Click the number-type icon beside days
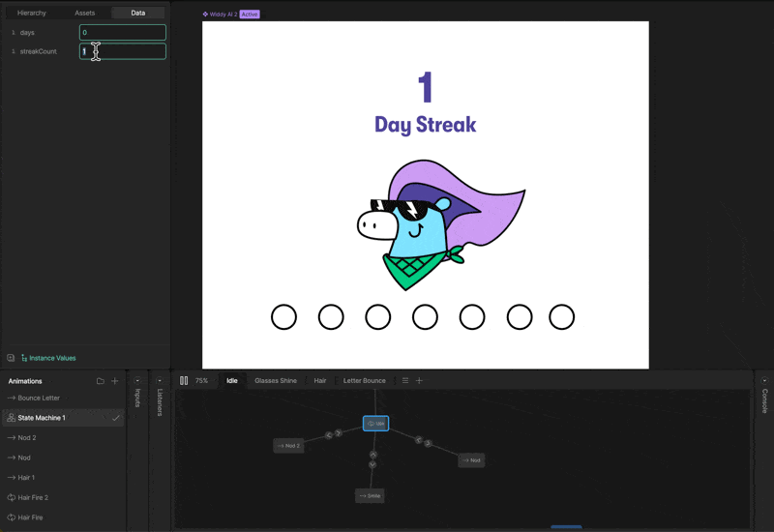Viewport: 774px width, 532px height. point(14,33)
